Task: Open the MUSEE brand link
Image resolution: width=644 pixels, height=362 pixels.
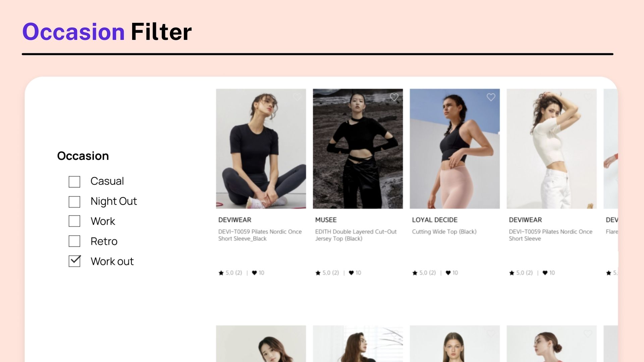Action: point(326,220)
